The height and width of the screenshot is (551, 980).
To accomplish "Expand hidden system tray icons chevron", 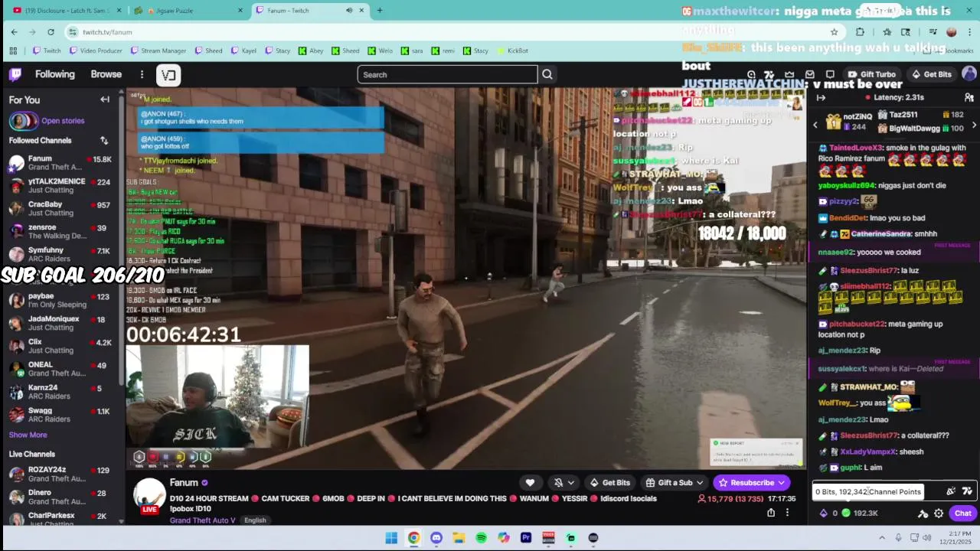I will pos(882,537).
